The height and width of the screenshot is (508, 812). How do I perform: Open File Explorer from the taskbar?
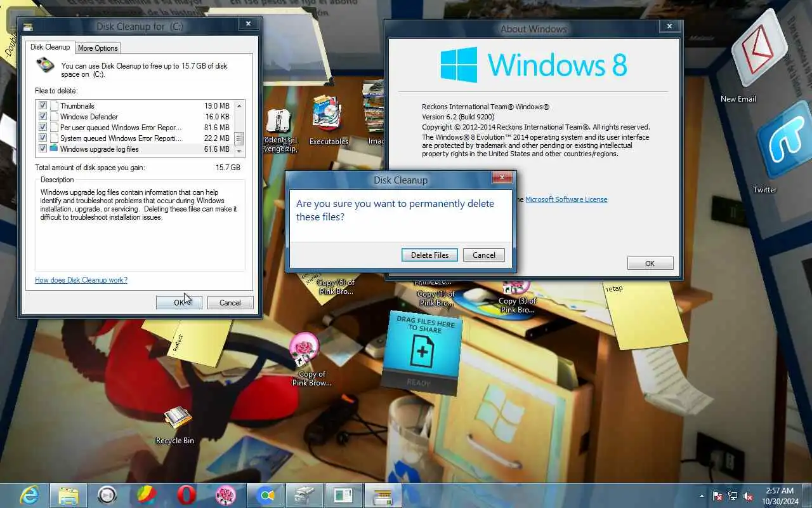tap(68, 495)
